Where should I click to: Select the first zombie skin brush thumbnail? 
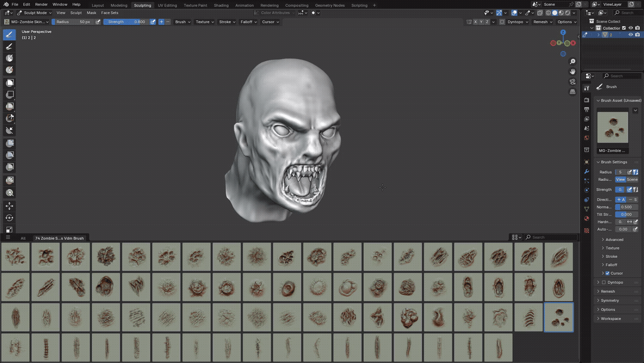16,257
